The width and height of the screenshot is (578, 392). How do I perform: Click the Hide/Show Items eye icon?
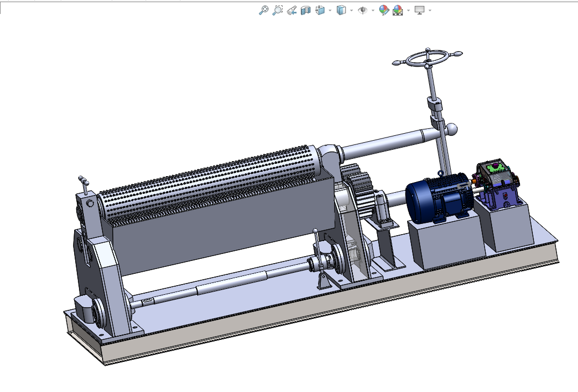coord(363,10)
